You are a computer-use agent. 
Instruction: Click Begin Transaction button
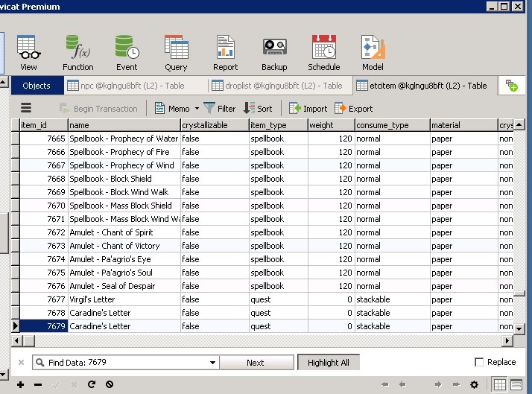tap(98, 109)
